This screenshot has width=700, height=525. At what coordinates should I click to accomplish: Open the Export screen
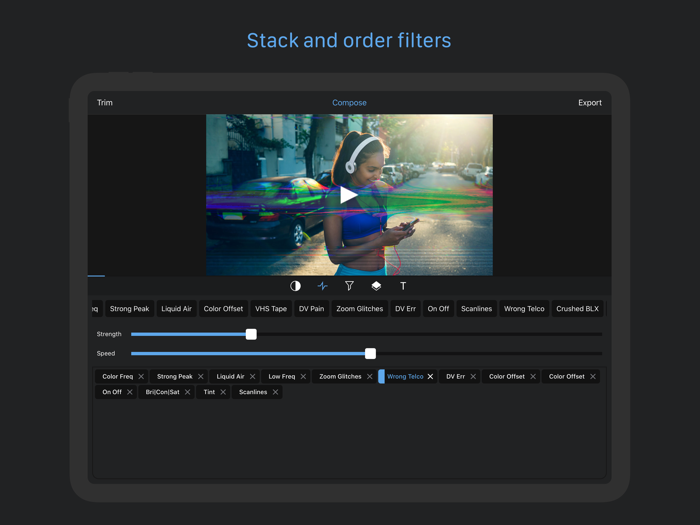[590, 103]
